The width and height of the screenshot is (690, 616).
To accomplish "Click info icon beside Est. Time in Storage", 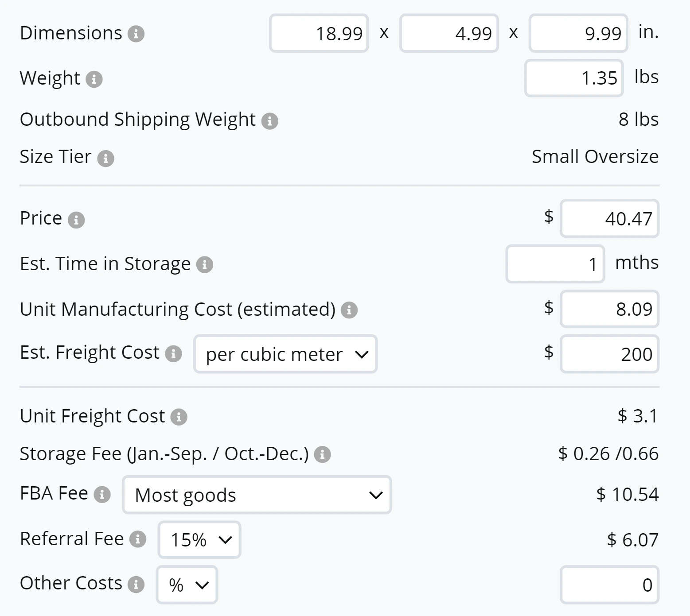I will pos(204,265).
